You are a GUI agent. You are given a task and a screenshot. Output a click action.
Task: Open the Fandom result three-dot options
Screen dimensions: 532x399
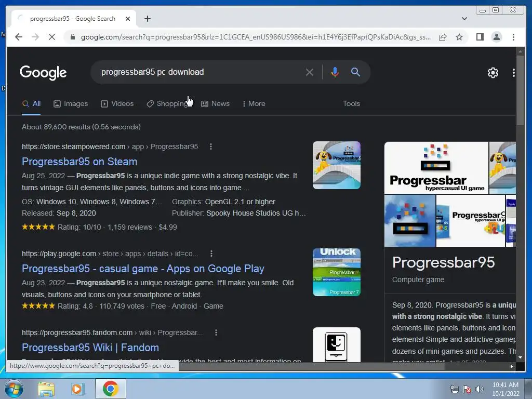pos(216,332)
